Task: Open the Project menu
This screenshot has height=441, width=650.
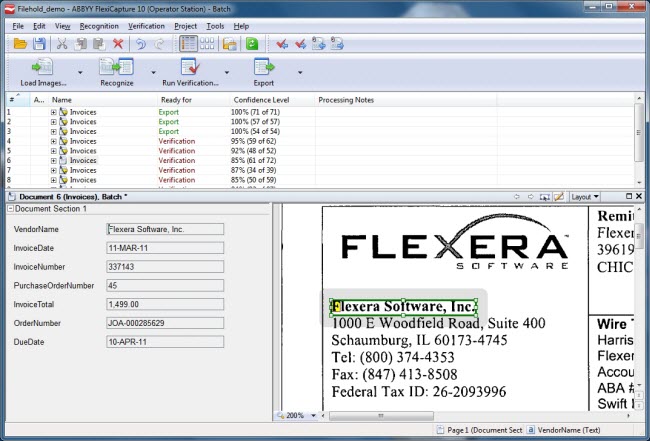Action: [185, 26]
